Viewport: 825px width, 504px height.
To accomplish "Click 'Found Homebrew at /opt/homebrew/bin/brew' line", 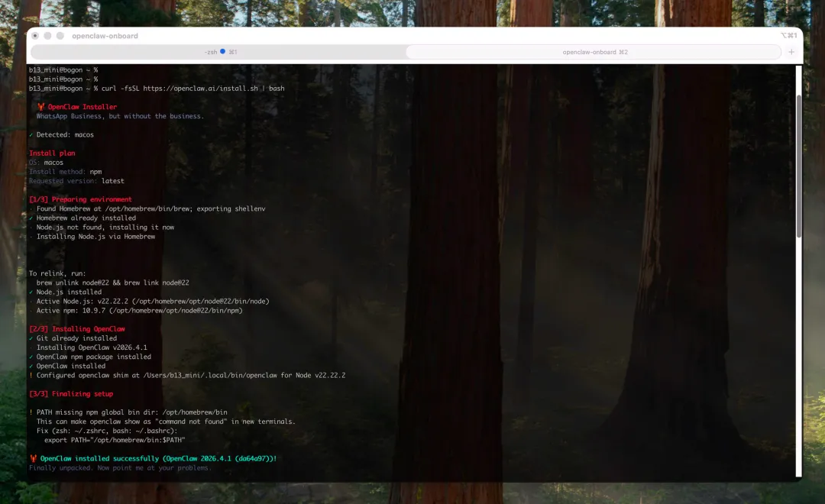I will click(147, 209).
